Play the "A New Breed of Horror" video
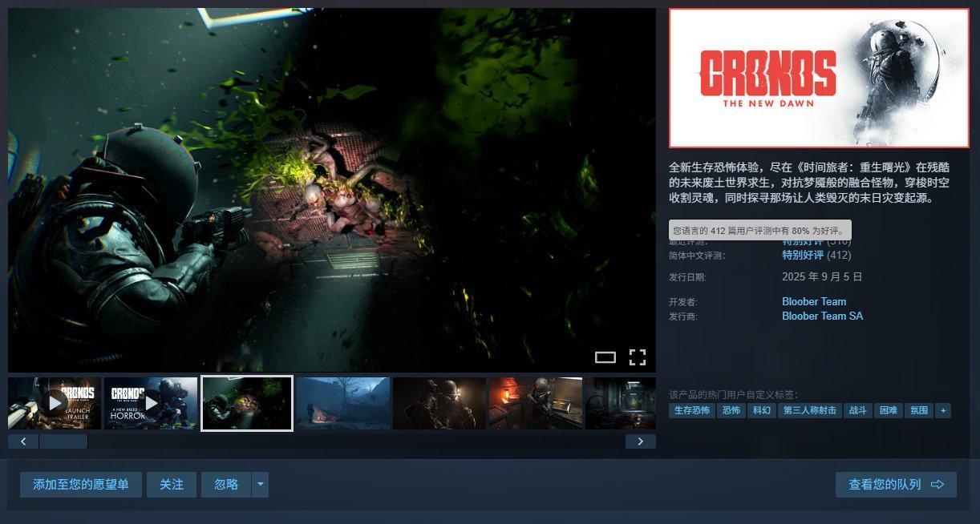 tap(151, 403)
